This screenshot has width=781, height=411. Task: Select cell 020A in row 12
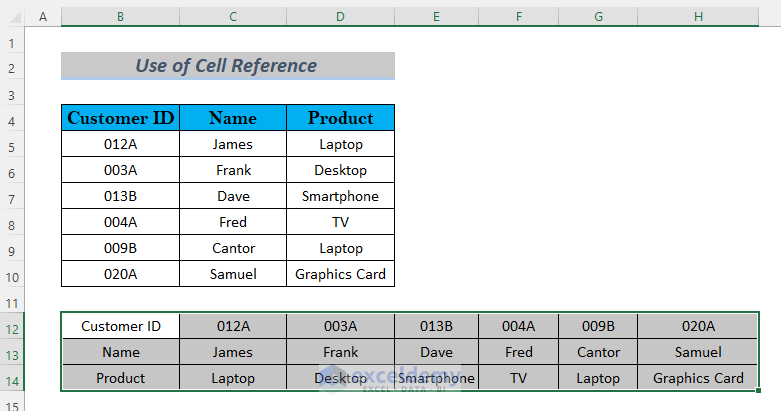[698, 326]
